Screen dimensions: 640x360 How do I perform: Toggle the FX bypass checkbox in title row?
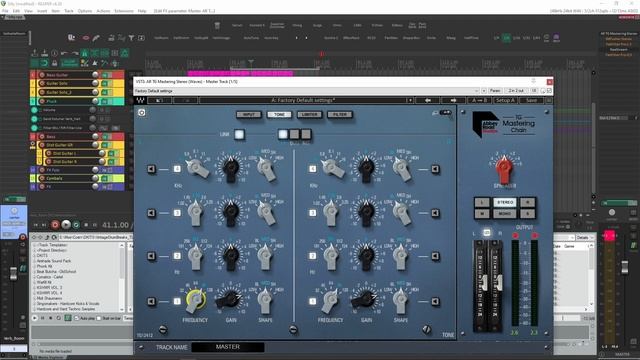coord(549,91)
